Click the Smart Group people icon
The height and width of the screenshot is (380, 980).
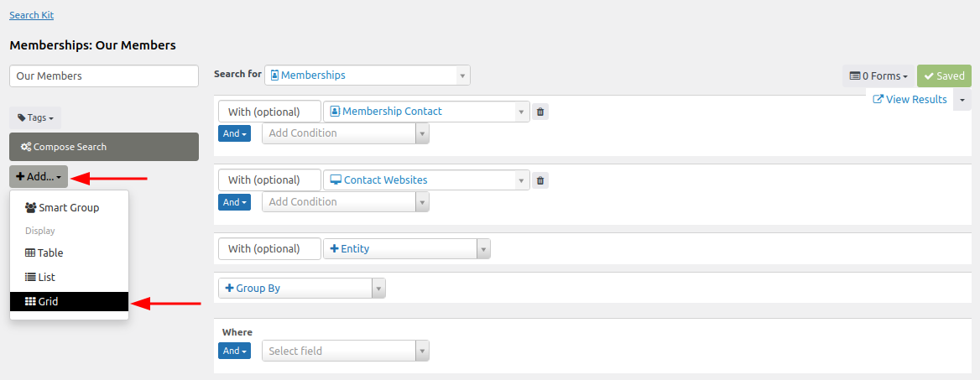point(31,207)
